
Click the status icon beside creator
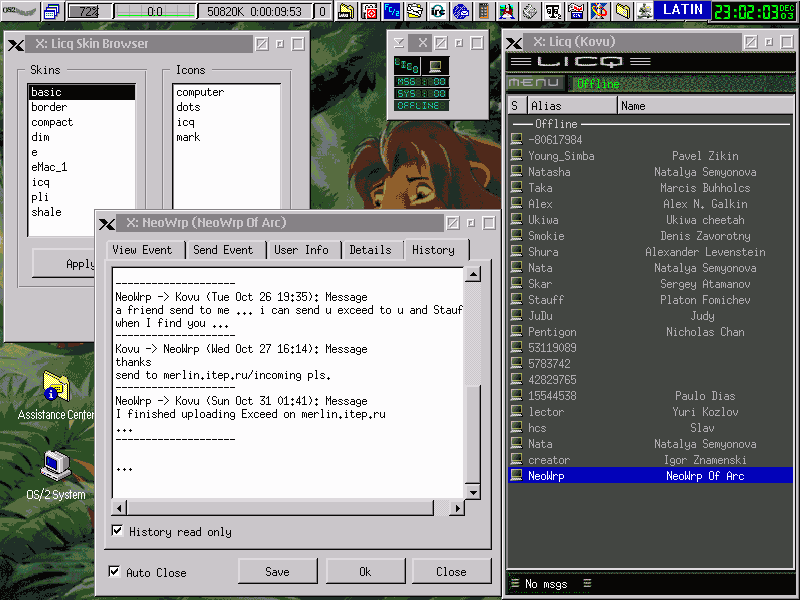pyautogui.click(x=516, y=459)
